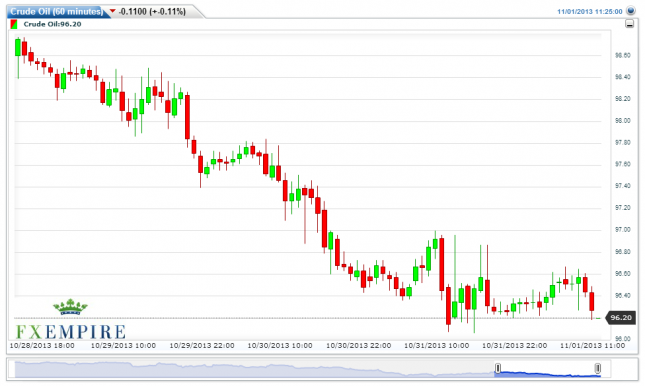645x386 pixels.
Task: Select the Crude Oil (60 minutes) tab
Action: pyautogui.click(x=56, y=12)
